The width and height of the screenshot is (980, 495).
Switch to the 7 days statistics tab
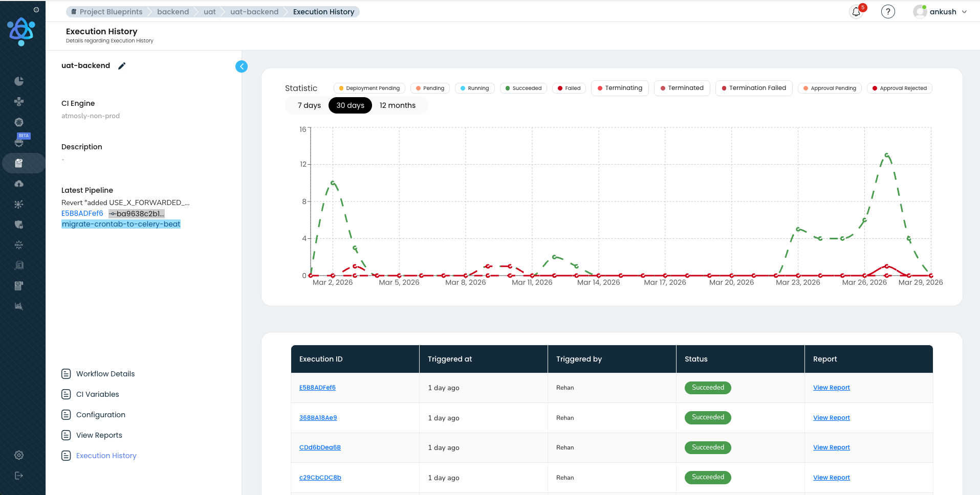coord(309,105)
